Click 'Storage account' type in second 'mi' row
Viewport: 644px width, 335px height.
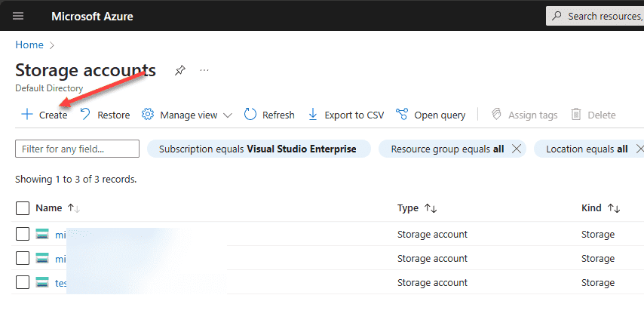433,259
